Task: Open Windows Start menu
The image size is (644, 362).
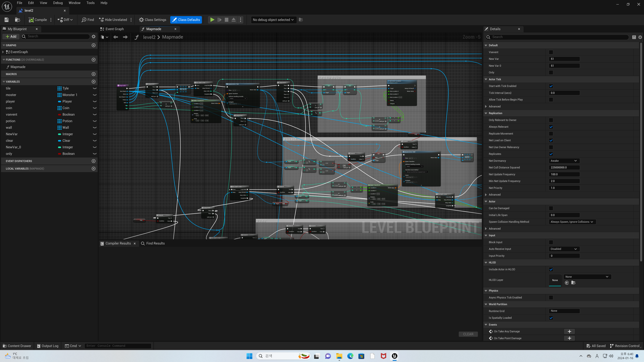Action: (x=249, y=356)
